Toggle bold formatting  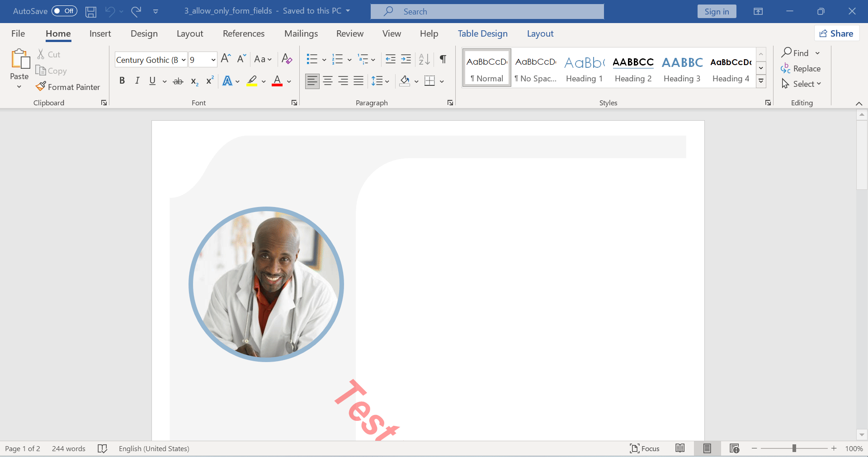tap(122, 80)
